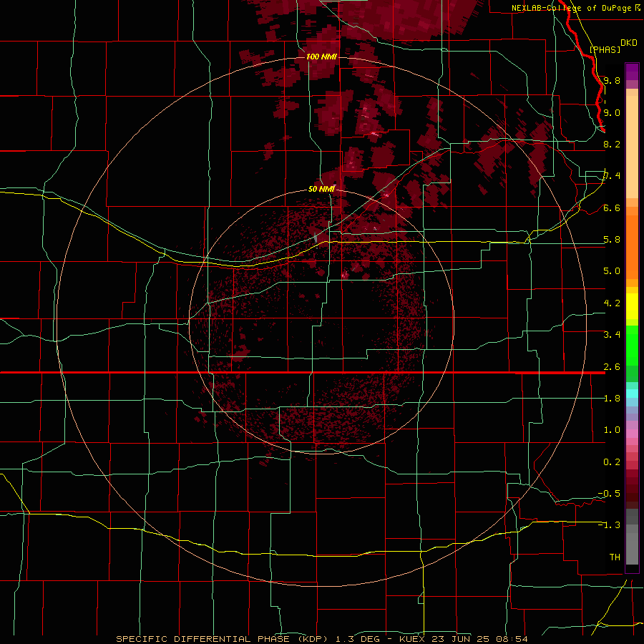Select the 1.0 legend value
Image resolution: width=644 pixels, height=644 pixels.
click(612, 430)
